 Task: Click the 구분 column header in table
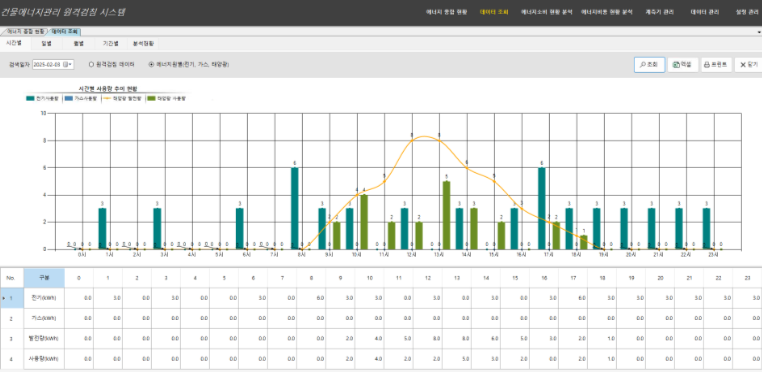click(x=44, y=278)
